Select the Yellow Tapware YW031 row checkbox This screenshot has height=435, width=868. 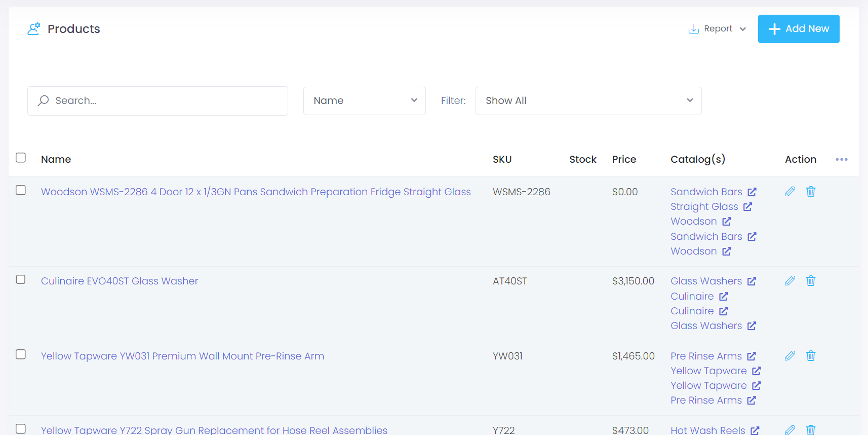click(21, 354)
